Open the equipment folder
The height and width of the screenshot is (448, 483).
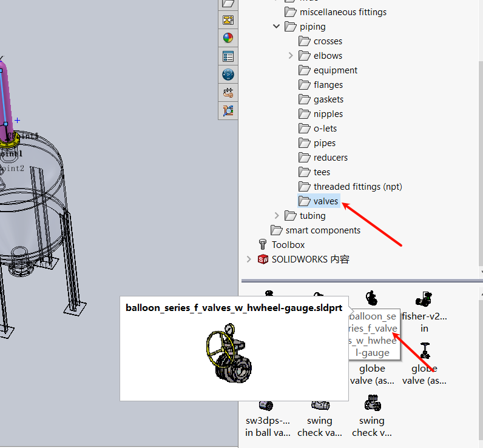coord(328,70)
